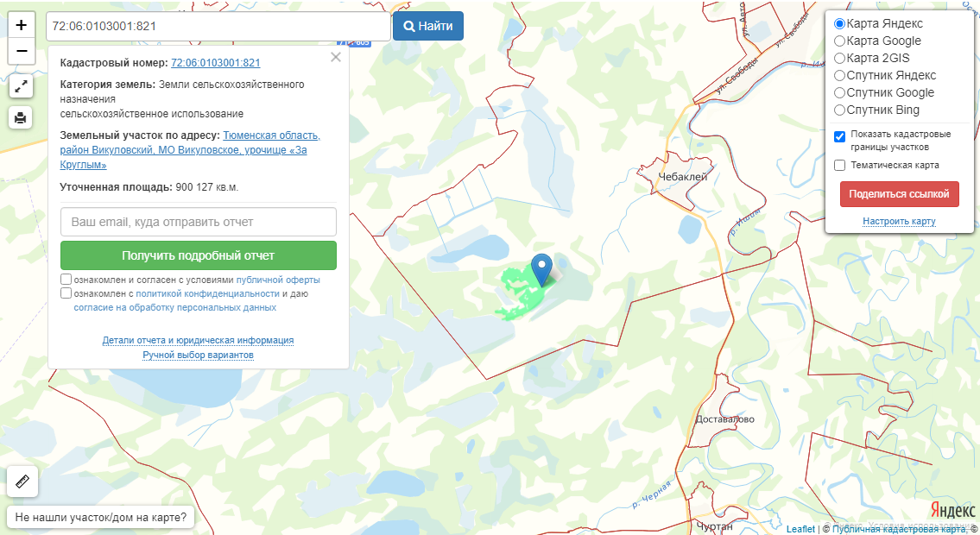This screenshot has width=980, height=535.
Task: Open the ruler measurement tool
Action: [x=22, y=482]
